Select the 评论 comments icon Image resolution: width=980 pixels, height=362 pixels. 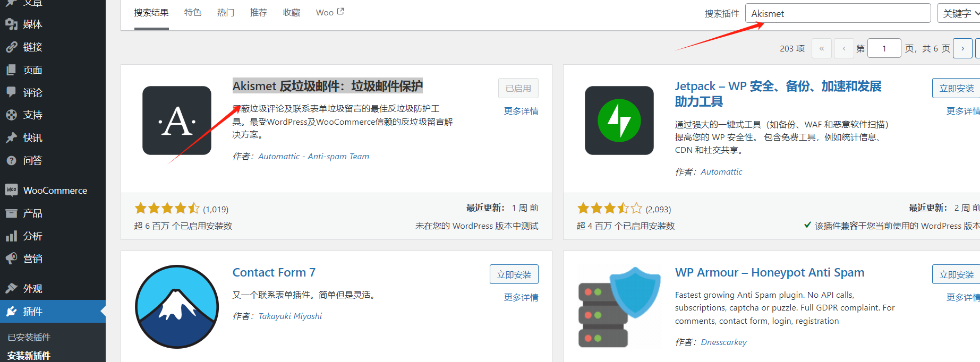12,92
